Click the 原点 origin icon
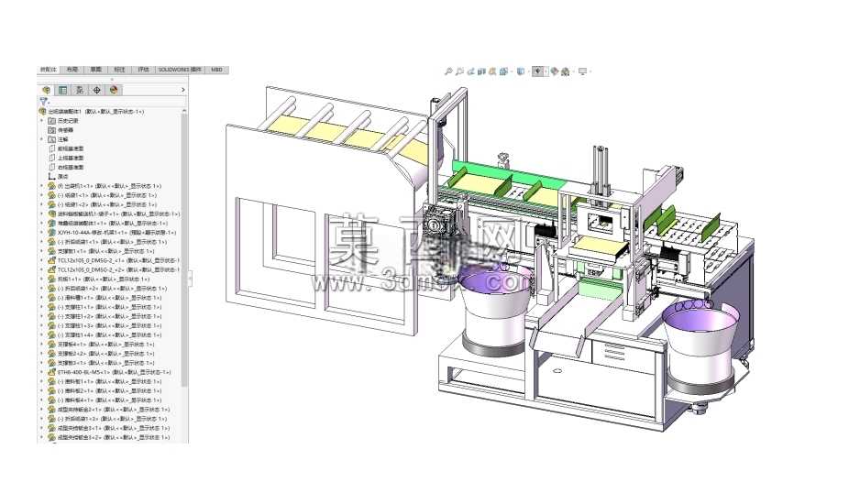The image size is (849, 504). click(x=52, y=177)
